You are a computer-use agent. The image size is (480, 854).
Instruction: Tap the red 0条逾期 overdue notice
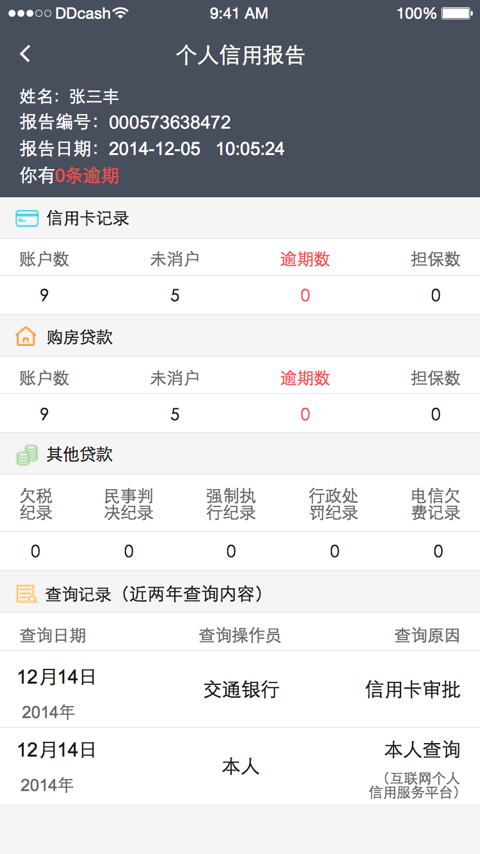pyautogui.click(x=87, y=176)
